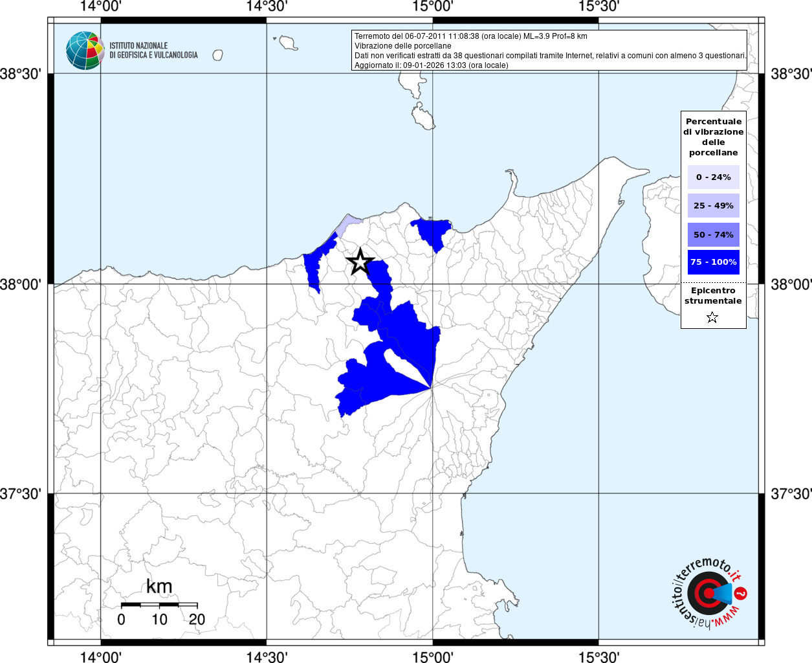Click the left axis label 38°00'
812x663 pixels.
pos(21,284)
